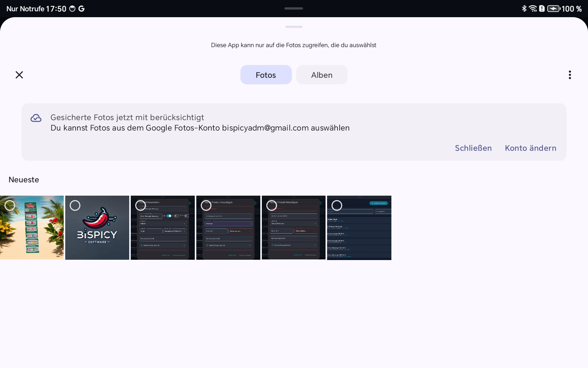Select the BiSpicy logo via its circle
The width and height of the screenshot is (588, 368).
(75, 205)
